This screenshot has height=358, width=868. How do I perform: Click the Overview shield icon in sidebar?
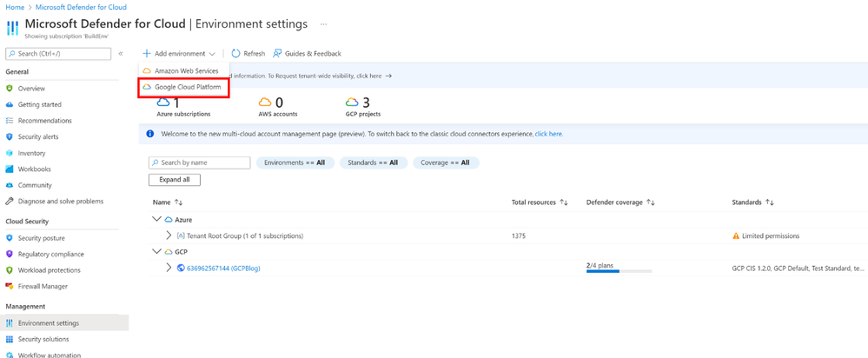point(9,89)
